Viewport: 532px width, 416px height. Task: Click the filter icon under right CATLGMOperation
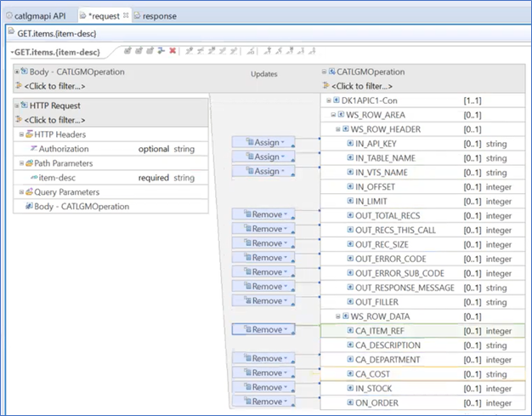[326, 86]
